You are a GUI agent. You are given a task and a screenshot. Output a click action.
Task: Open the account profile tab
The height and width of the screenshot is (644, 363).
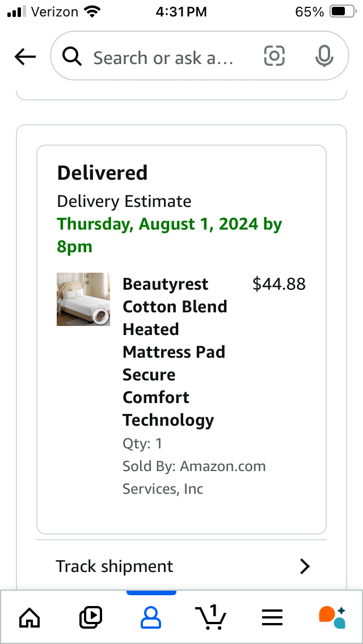coord(151,617)
